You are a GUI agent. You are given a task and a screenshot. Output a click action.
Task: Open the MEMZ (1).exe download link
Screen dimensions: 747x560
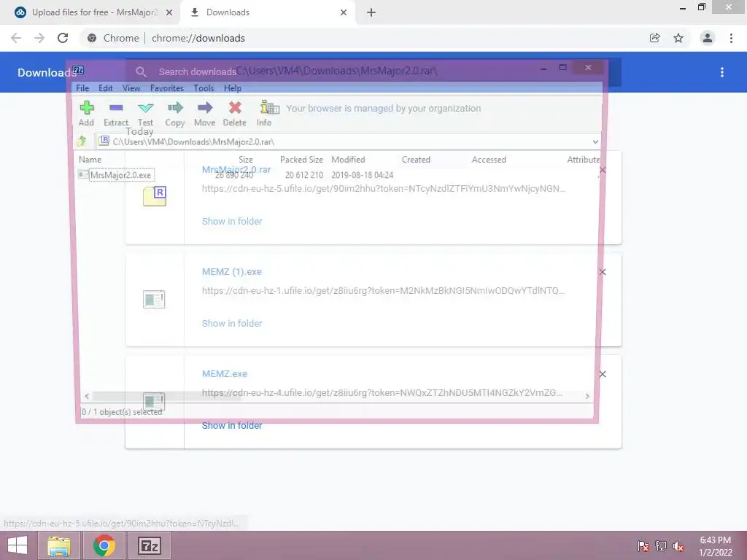(231, 271)
